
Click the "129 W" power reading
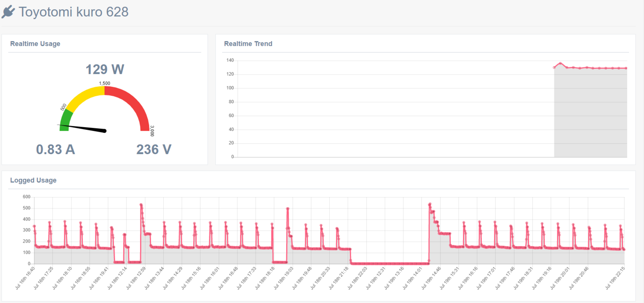pos(105,69)
